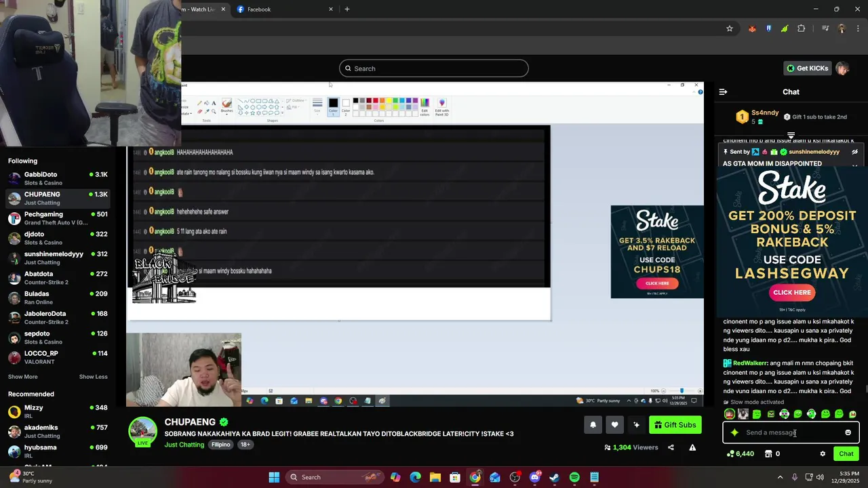
Task: Click the MetaMask fox extension icon
Action: [x=752, y=28]
